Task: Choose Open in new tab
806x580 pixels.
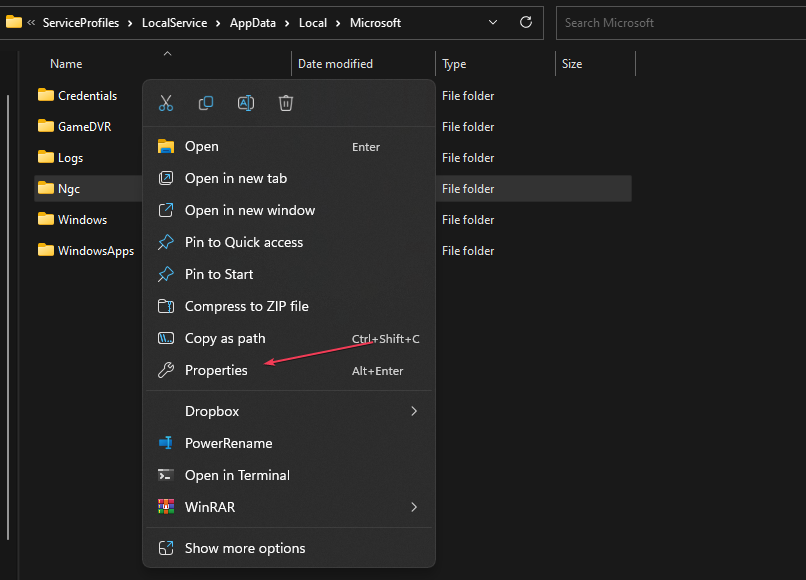Action: (236, 178)
